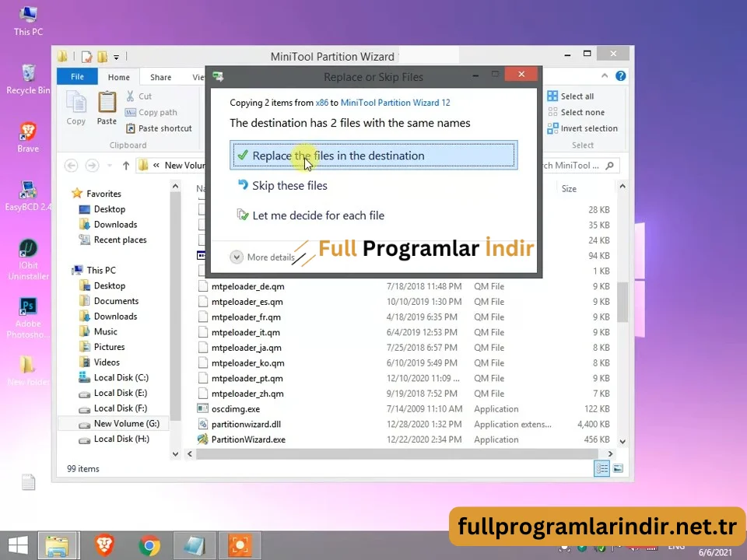The width and height of the screenshot is (747, 560).
Task: Open EasyBCD desktop shortcut
Action: tap(28, 196)
